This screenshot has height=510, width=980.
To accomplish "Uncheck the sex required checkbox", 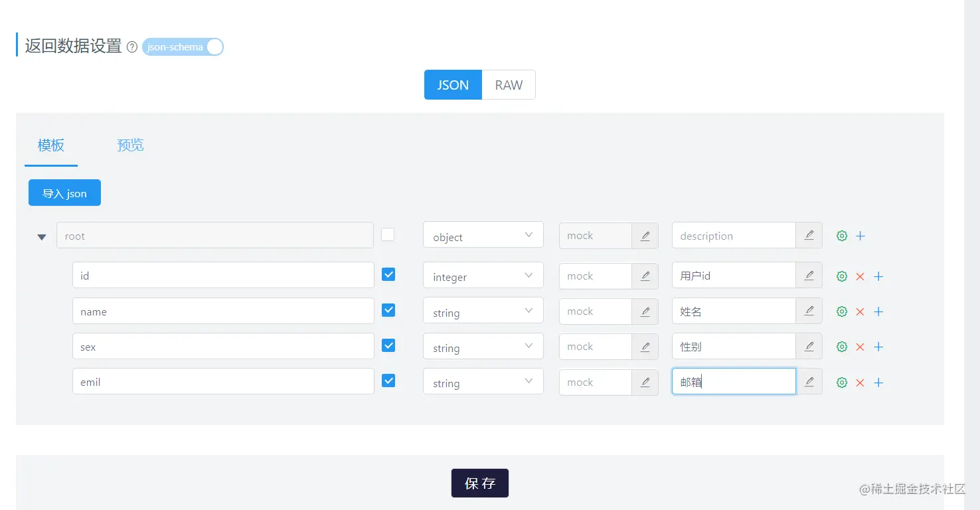I will pyautogui.click(x=388, y=345).
